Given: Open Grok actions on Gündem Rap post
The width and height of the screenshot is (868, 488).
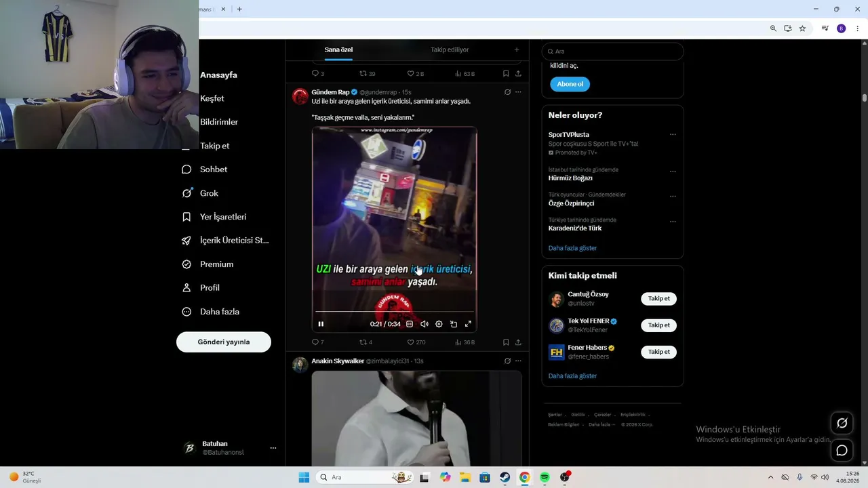Looking at the screenshot, I should point(507,92).
